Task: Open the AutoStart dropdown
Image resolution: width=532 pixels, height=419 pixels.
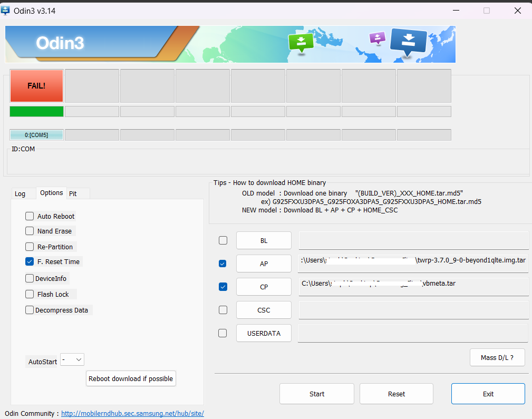Action: click(72, 359)
